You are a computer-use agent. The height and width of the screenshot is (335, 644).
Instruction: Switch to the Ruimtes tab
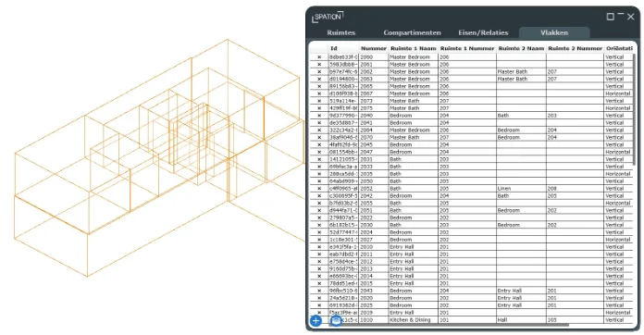(341, 32)
